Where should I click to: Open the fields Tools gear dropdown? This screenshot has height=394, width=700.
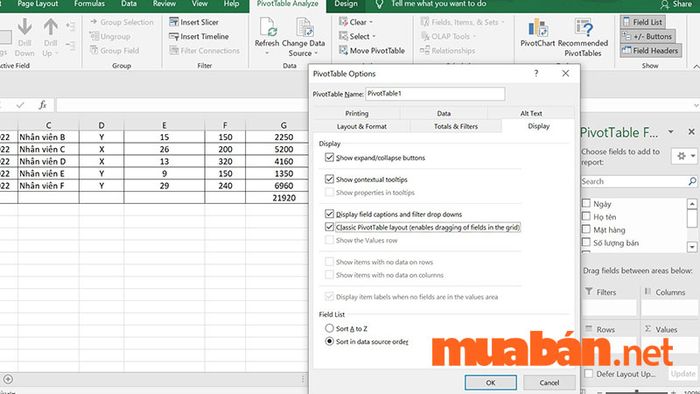pos(684,156)
